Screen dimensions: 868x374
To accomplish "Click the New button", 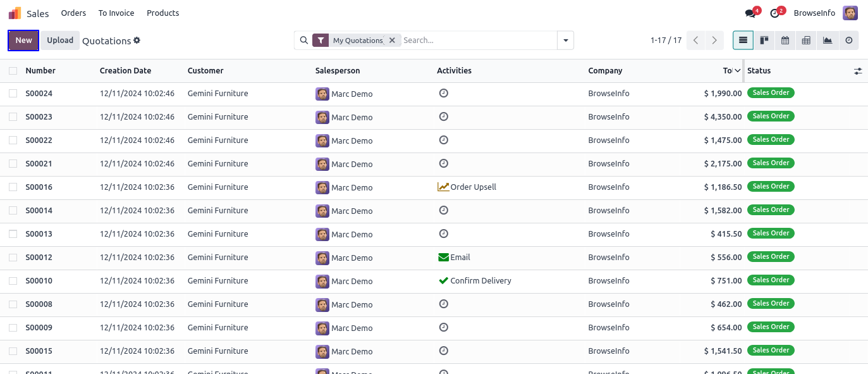I will [23, 41].
